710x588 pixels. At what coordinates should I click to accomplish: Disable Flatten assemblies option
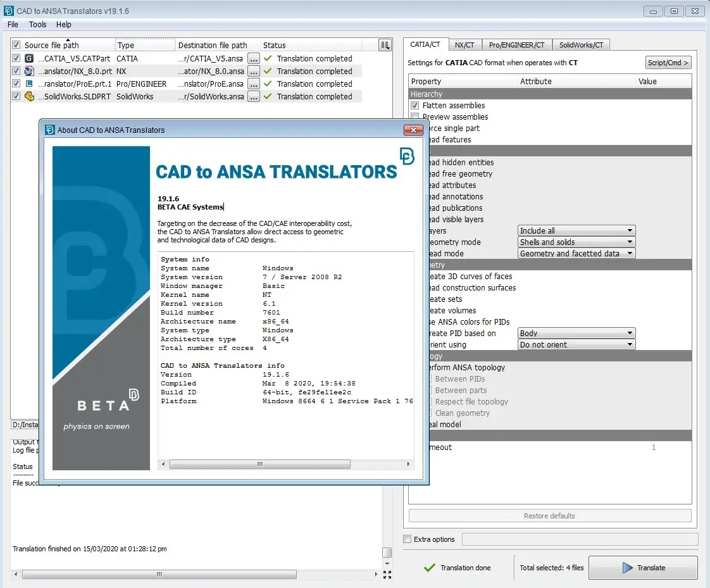tap(414, 106)
